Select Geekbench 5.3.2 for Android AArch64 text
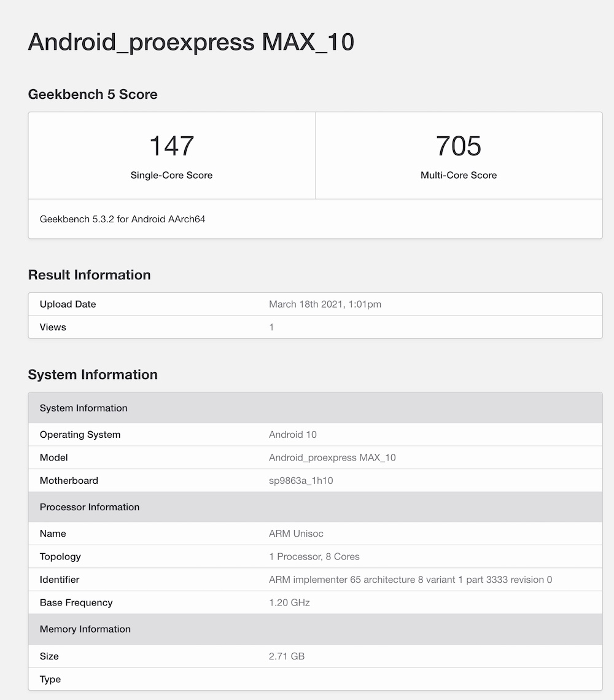614x700 pixels. pyautogui.click(x=122, y=219)
